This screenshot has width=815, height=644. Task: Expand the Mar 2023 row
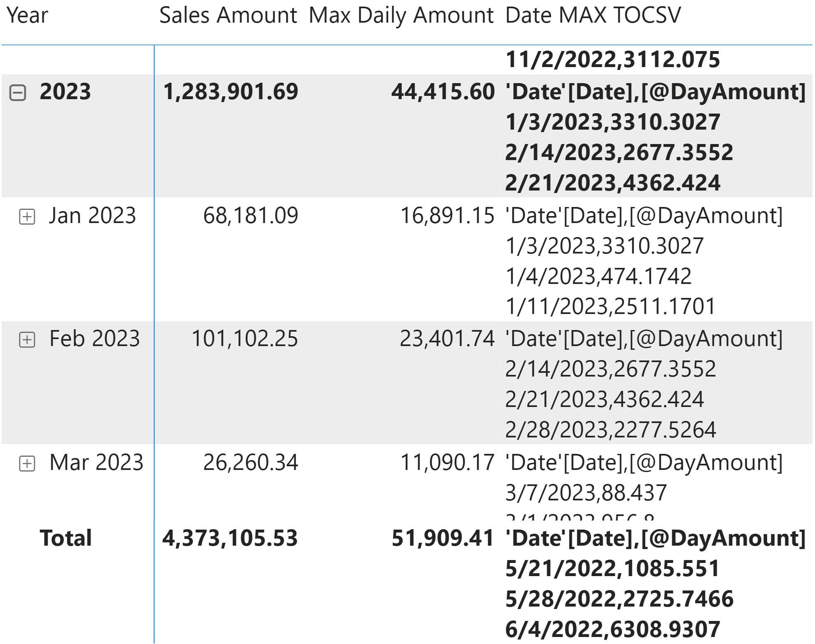(x=27, y=464)
